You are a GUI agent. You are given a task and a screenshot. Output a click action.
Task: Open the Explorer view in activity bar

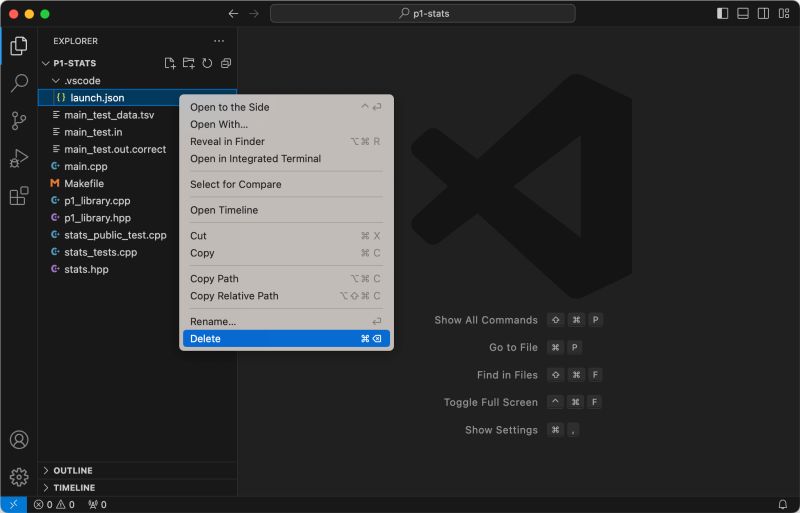coord(19,46)
